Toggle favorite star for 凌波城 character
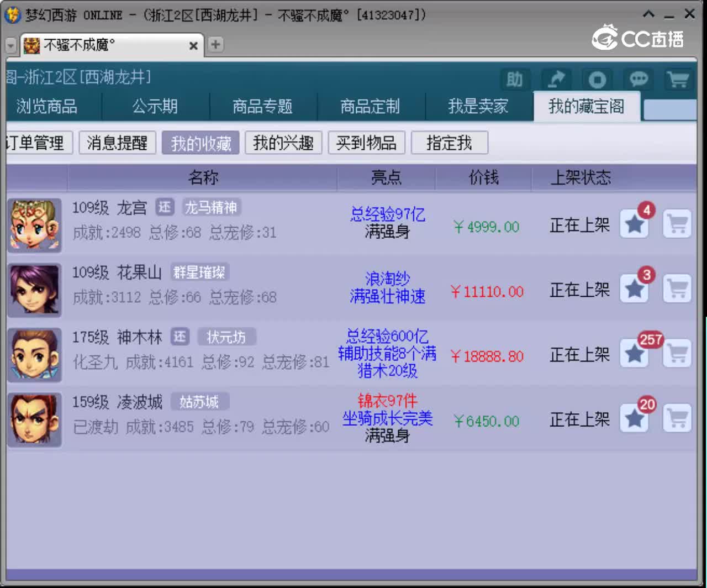Screen dimensions: 707x588 click(634, 418)
